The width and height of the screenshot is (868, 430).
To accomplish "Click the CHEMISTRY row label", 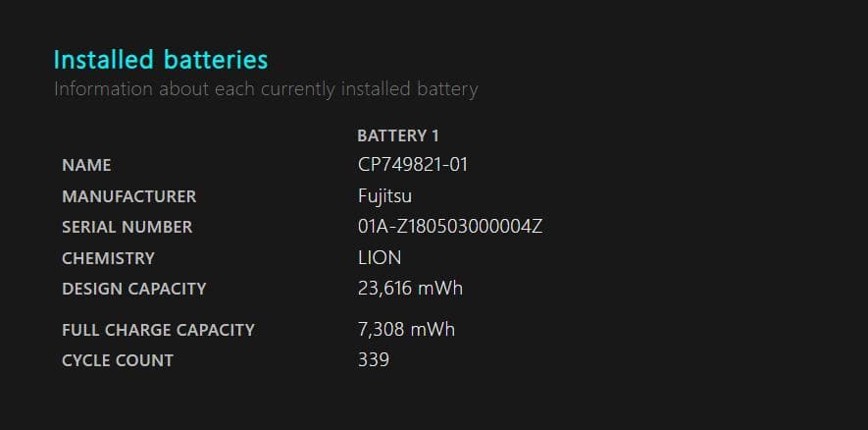I will coord(108,258).
